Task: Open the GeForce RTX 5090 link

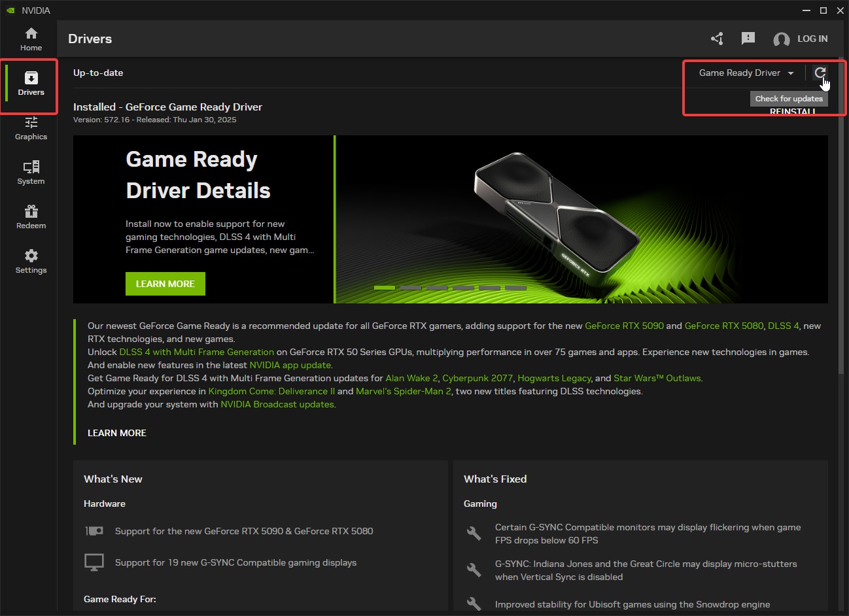Action: pos(624,326)
